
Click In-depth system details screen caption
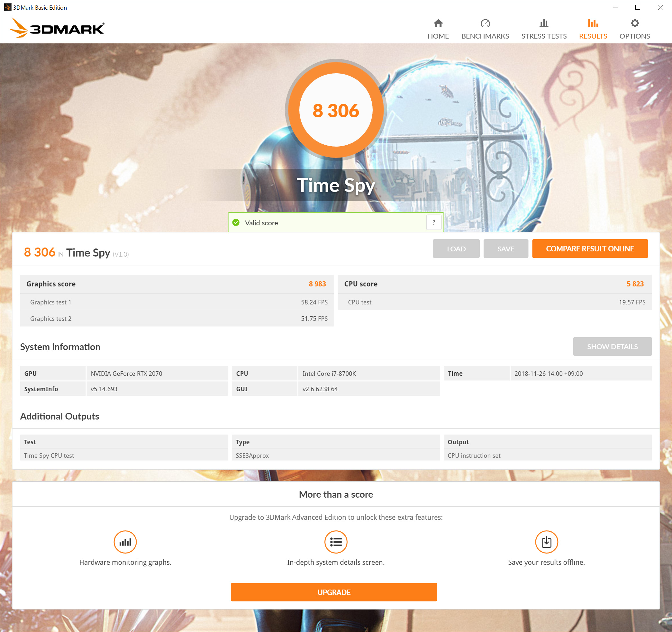[336, 562]
